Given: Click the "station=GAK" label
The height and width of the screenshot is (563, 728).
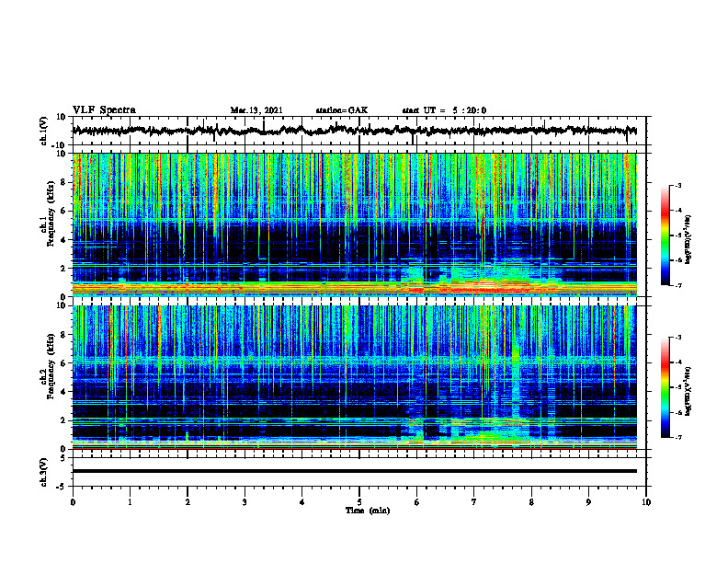Looking at the screenshot, I should 342,110.
